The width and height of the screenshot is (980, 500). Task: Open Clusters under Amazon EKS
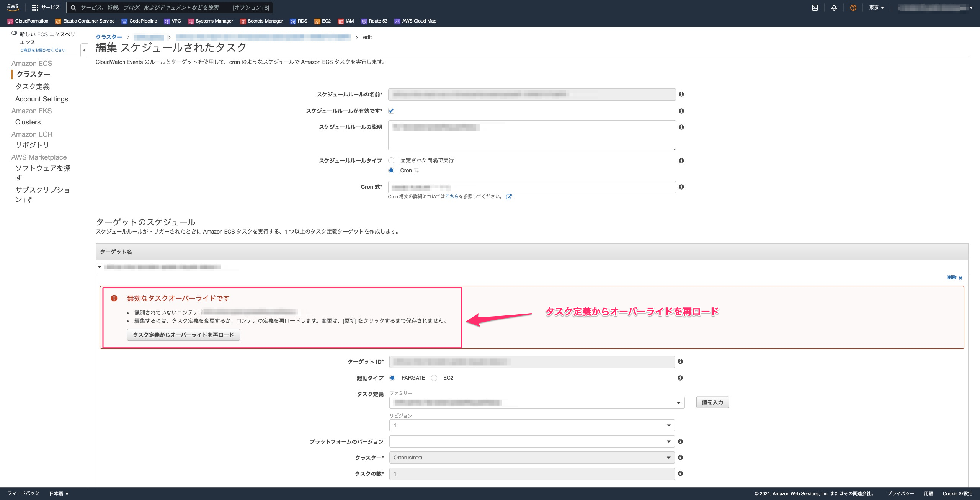tap(28, 122)
